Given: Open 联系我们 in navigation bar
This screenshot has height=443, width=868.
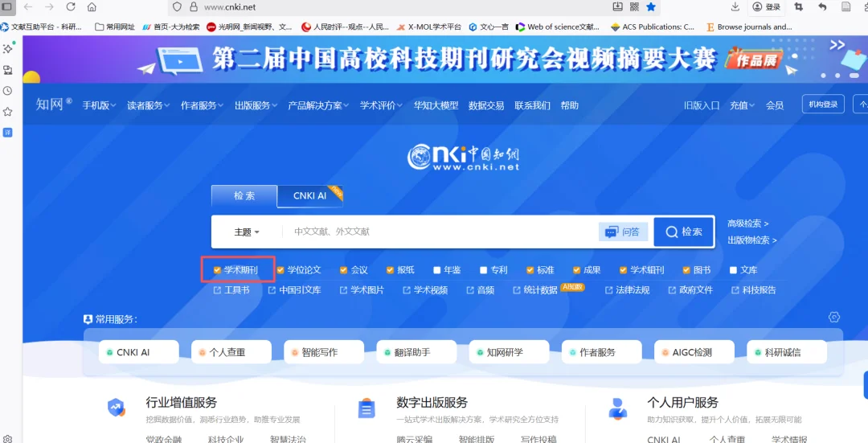Looking at the screenshot, I should click(533, 105).
